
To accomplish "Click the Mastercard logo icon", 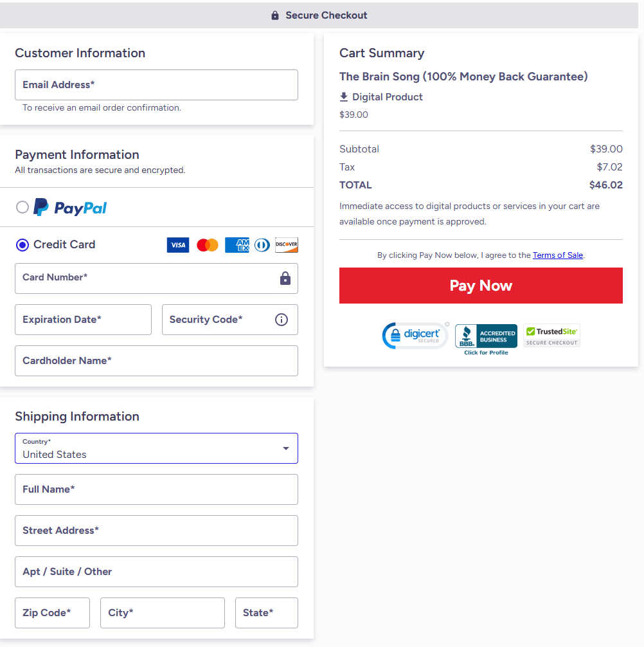I will (208, 245).
